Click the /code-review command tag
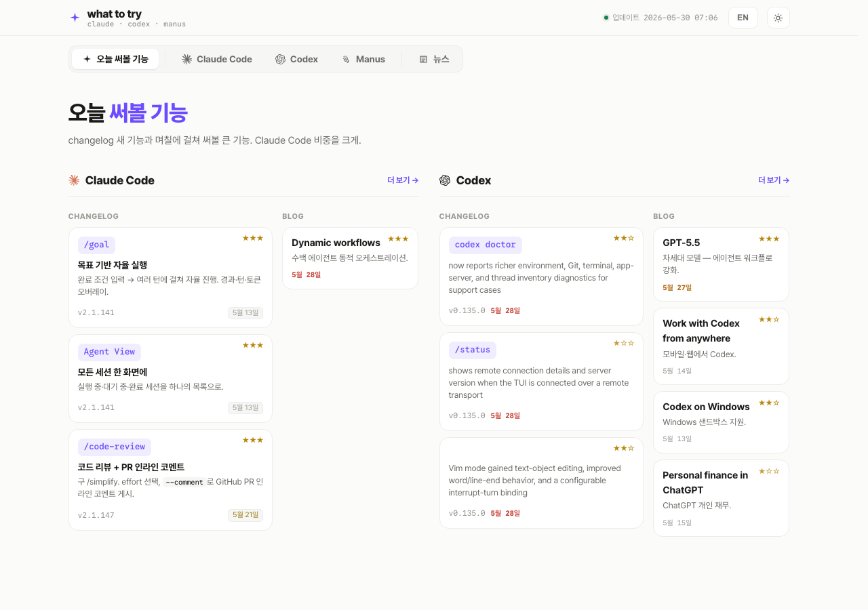 point(115,447)
